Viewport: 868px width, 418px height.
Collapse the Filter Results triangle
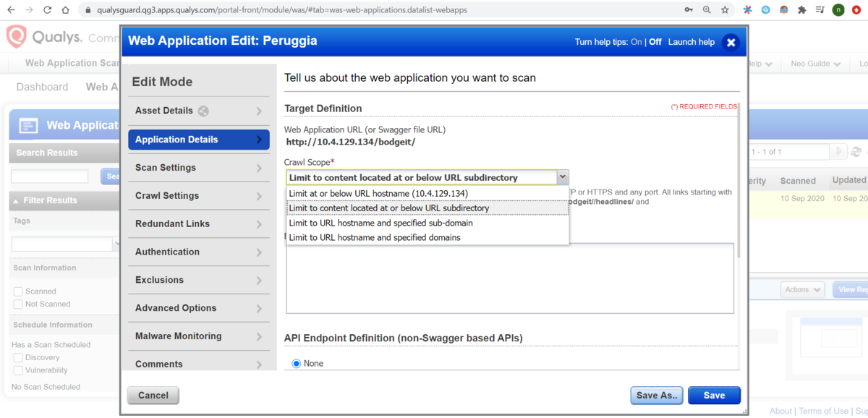point(16,200)
